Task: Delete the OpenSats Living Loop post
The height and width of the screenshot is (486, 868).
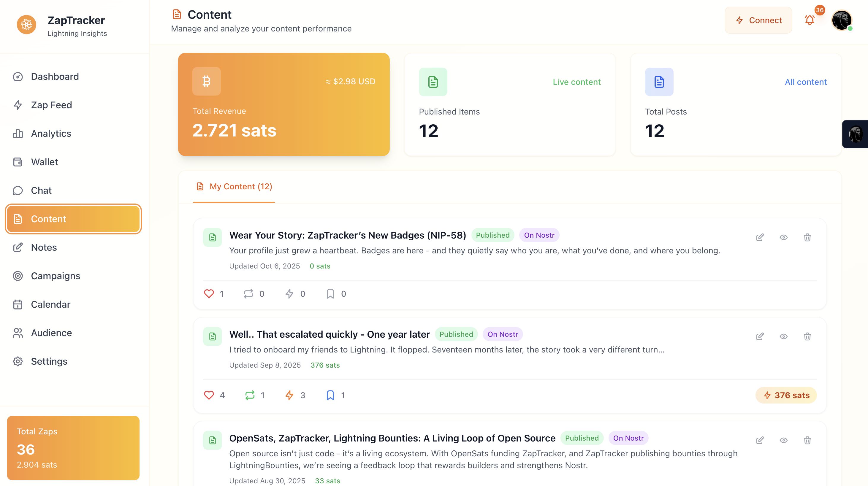Action: 807,440
